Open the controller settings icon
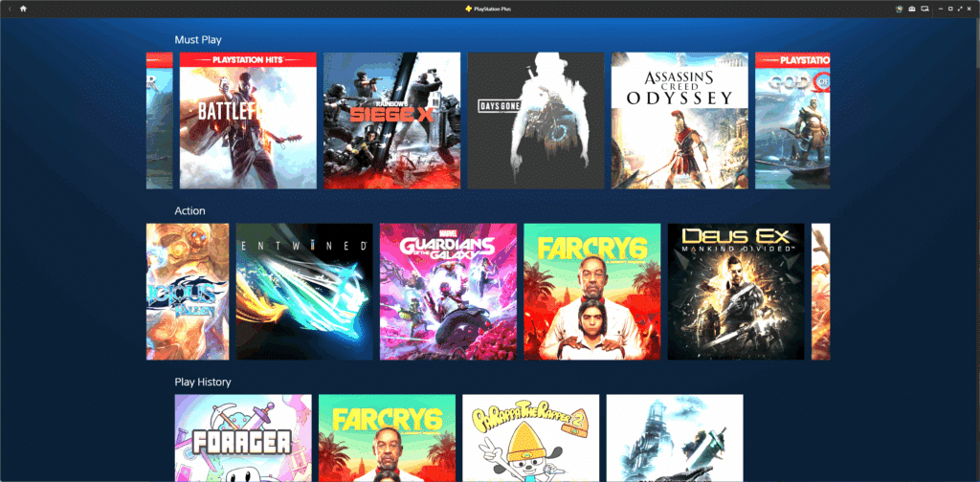This screenshot has width=980, height=482. click(x=912, y=9)
